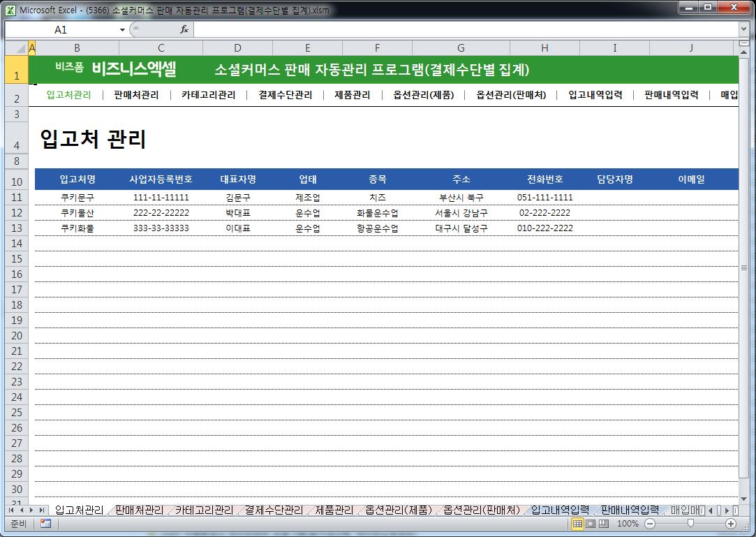Minimize the Excel window
The width and height of the screenshot is (756, 537).
689,7
